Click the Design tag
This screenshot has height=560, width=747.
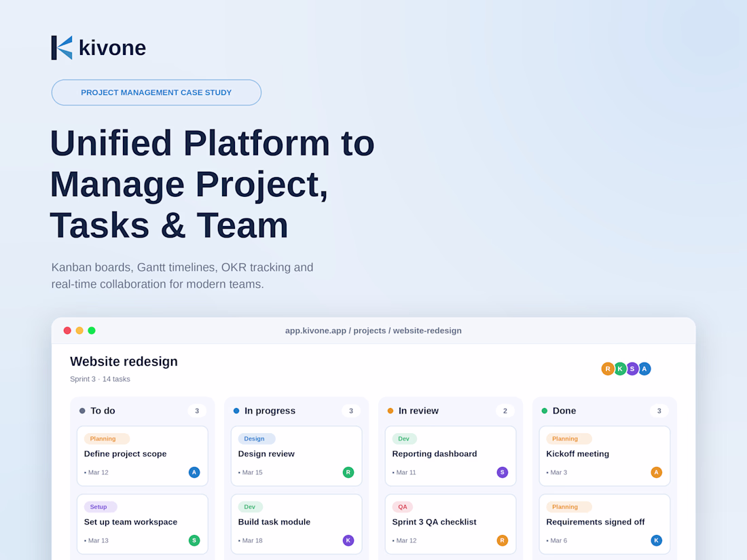pos(257,438)
